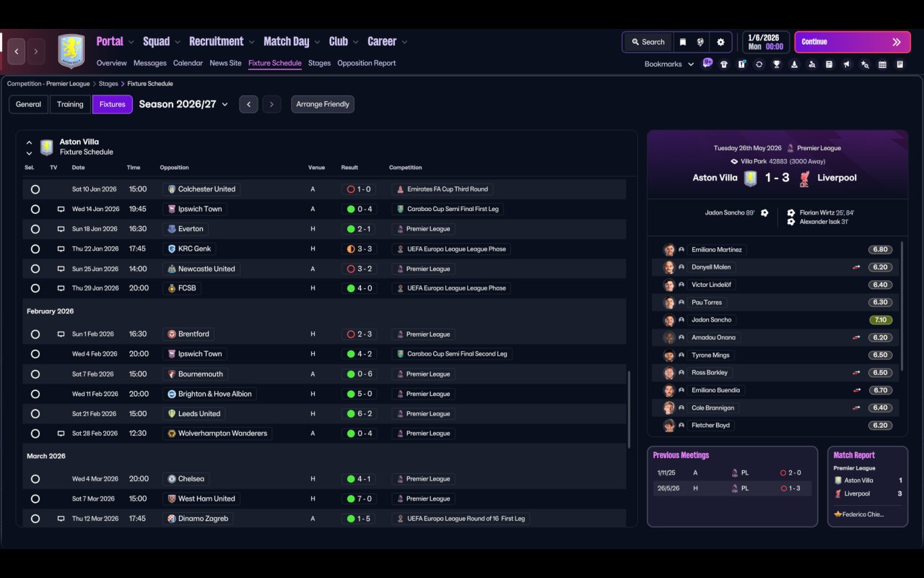Select the Bournemouth fixture circle
Viewport: 924px width, 578px height.
tap(35, 374)
